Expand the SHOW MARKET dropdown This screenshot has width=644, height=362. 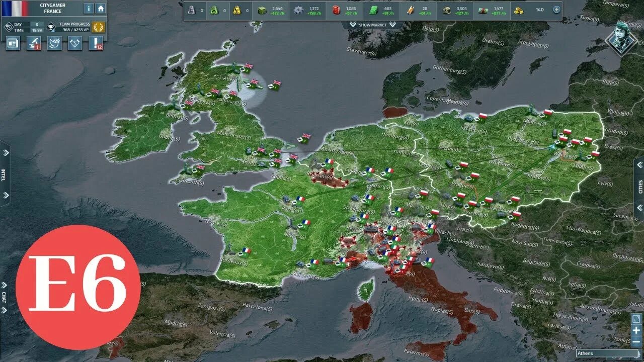[374, 23]
